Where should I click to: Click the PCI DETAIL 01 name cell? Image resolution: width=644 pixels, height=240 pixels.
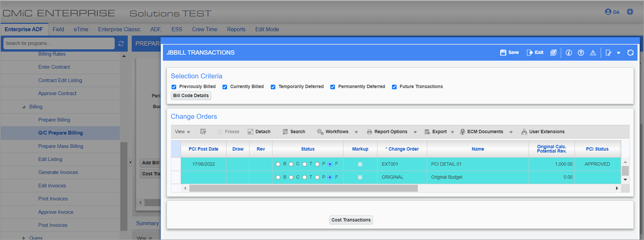pyautogui.click(x=478, y=164)
